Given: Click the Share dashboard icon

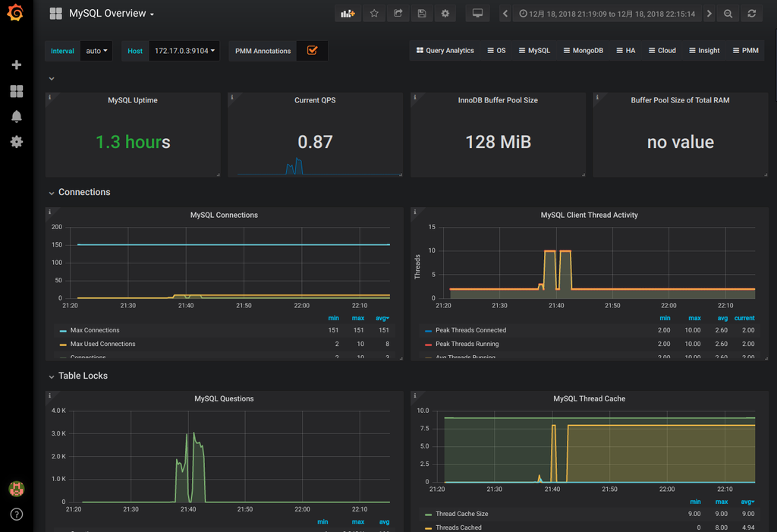Looking at the screenshot, I should (398, 14).
